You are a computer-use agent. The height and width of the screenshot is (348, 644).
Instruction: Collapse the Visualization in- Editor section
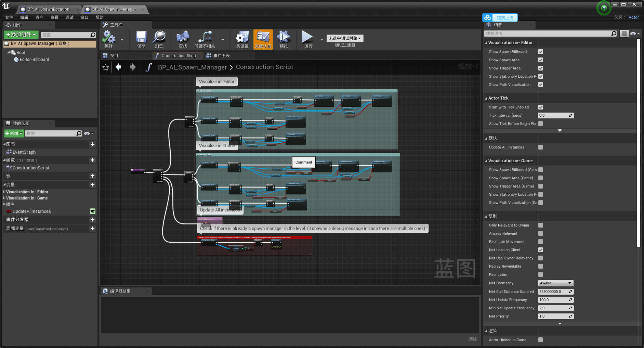486,43
